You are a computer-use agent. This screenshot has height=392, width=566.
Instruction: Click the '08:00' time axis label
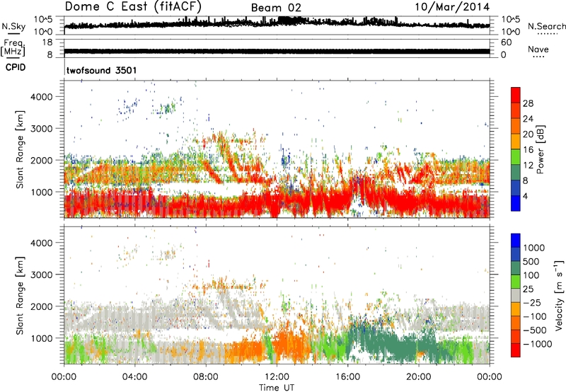pos(206,376)
